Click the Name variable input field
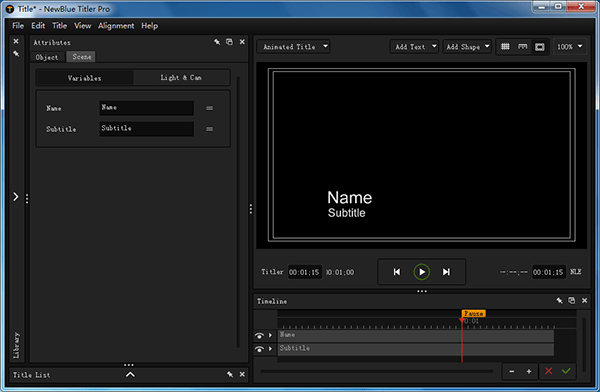 [x=146, y=108]
